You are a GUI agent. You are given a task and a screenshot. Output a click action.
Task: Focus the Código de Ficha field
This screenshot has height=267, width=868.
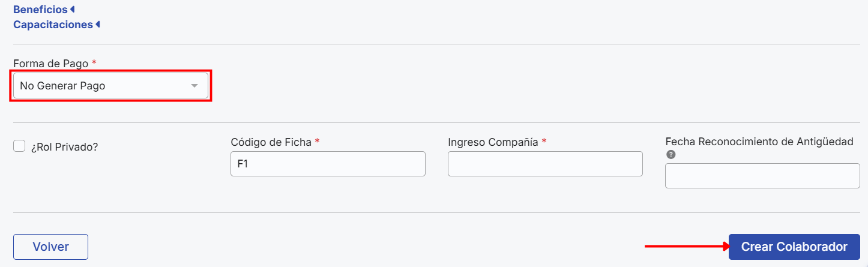click(x=328, y=164)
